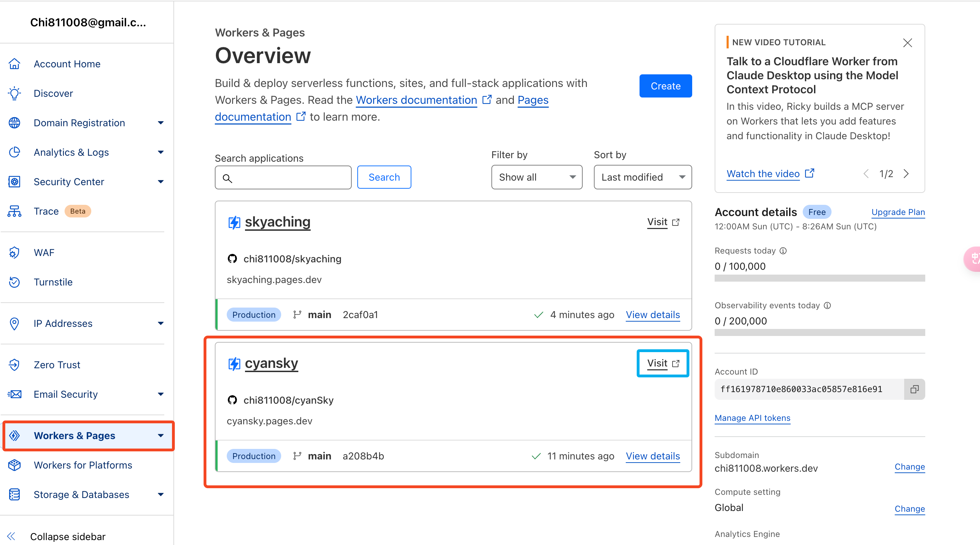Open the Turnstile page
The image size is (980, 545).
(x=53, y=282)
